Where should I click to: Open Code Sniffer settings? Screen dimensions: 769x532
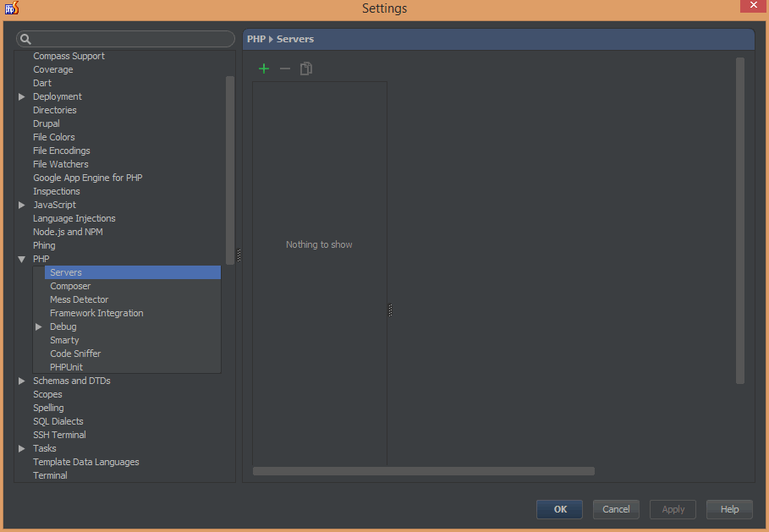pos(75,354)
